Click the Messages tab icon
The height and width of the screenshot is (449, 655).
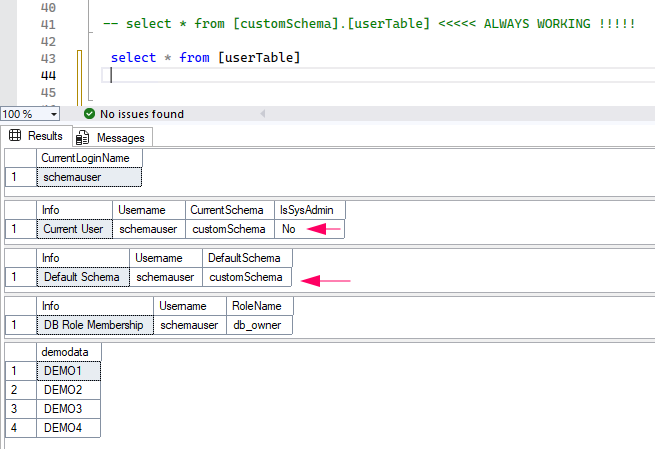pyautogui.click(x=83, y=137)
